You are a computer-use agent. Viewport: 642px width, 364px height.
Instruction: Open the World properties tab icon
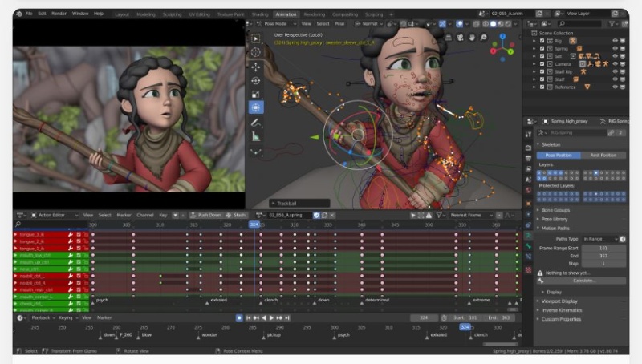coord(529,190)
